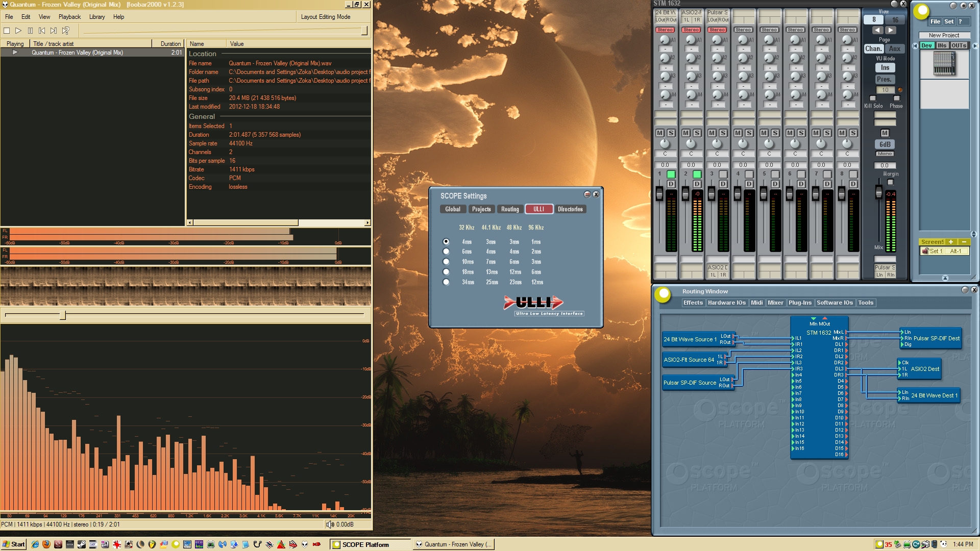Click the lock icon beside Set 1
Screen dimensions: 980x551
pos(925,251)
